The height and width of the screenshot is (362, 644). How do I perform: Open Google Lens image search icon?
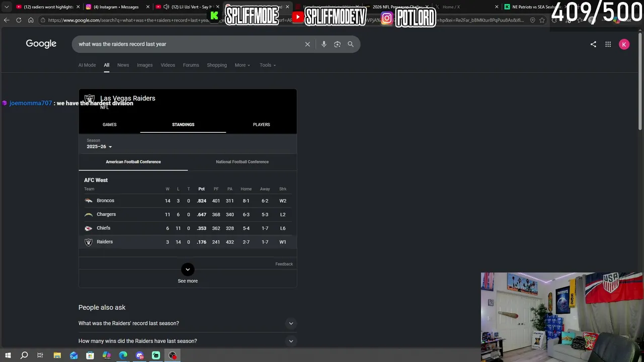pyautogui.click(x=337, y=44)
